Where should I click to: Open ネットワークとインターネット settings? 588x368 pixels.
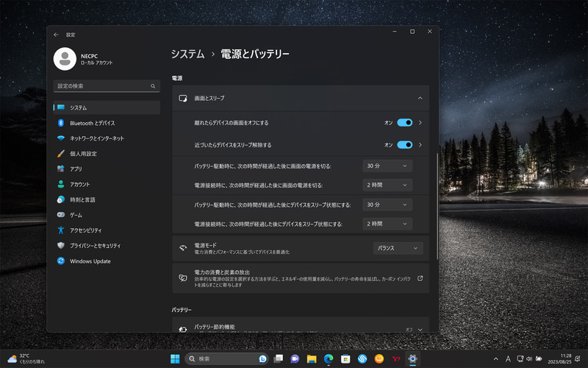coord(107,138)
